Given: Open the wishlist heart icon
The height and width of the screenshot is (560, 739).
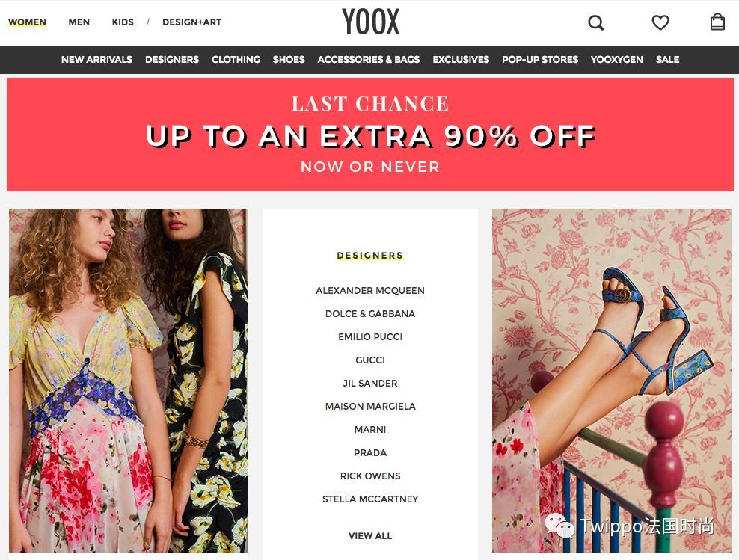Looking at the screenshot, I should pyautogui.click(x=660, y=22).
